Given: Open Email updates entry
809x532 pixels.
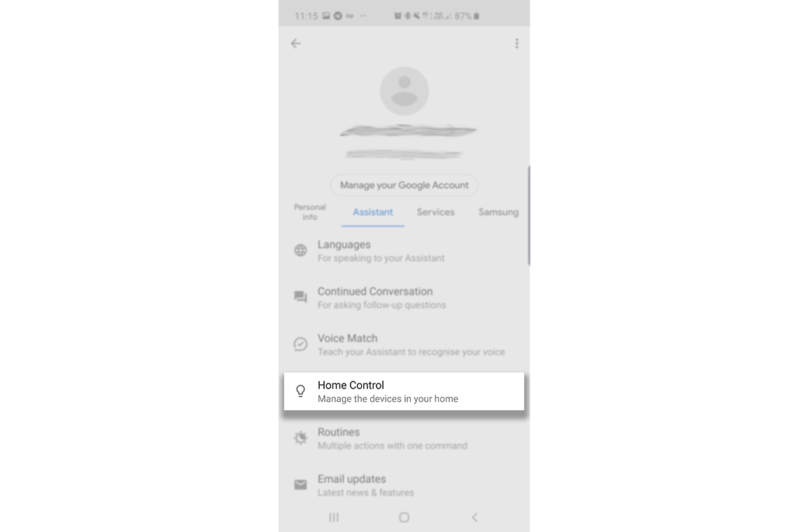Looking at the screenshot, I should [x=404, y=485].
